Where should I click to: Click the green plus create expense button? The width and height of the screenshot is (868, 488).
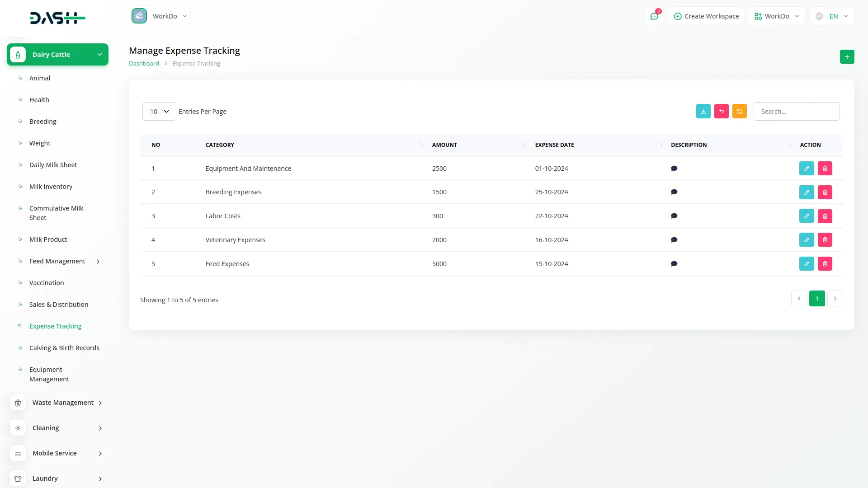pos(847,57)
